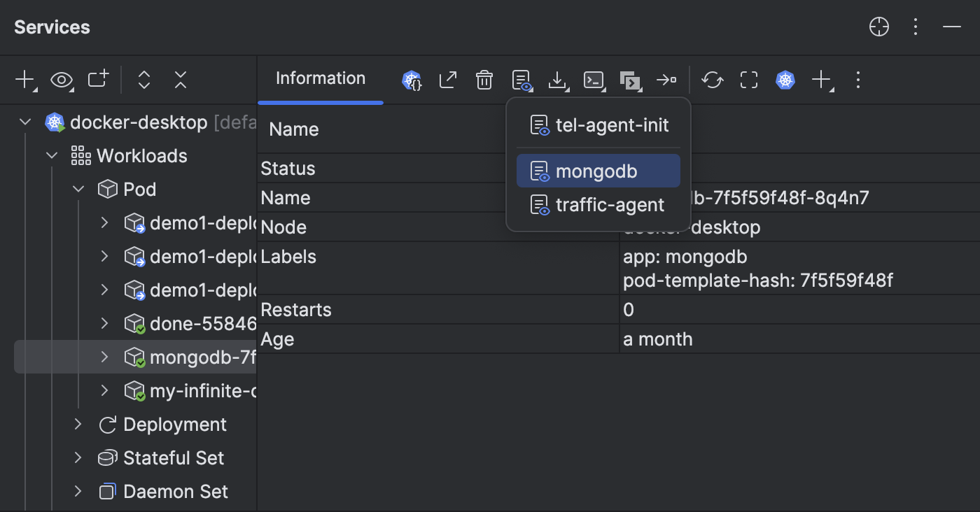The image size is (980, 512).
Task: Click the Refresh Configuration icon
Action: 712,80
